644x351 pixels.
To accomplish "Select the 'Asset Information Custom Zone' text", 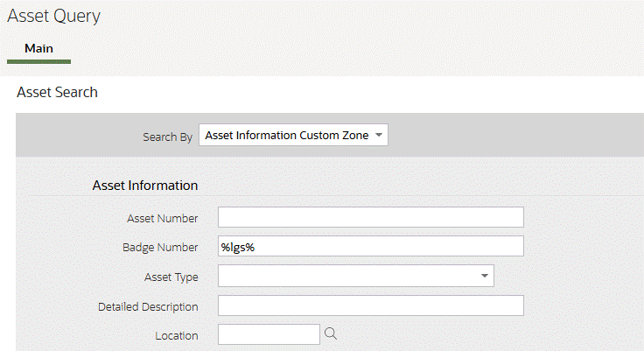I will (x=286, y=136).
